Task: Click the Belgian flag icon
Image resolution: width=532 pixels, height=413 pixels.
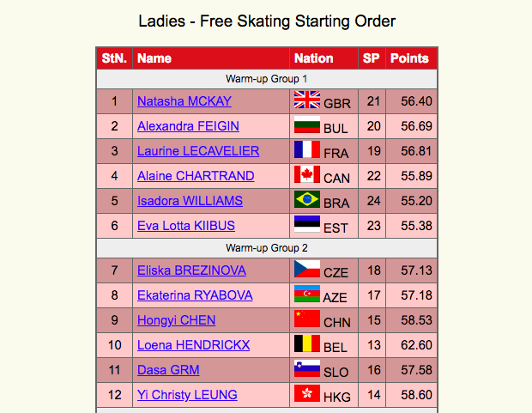Action: click(x=306, y=343)
